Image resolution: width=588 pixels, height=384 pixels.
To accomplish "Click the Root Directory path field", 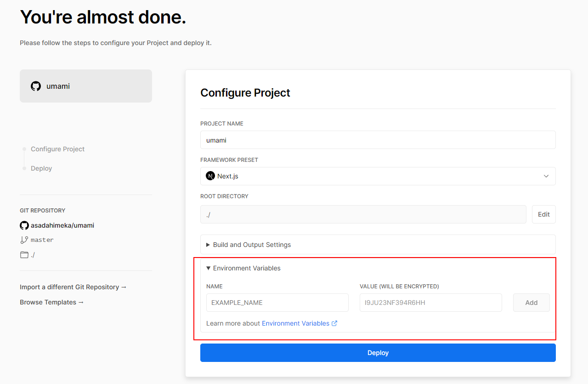I will coord(363,214).
